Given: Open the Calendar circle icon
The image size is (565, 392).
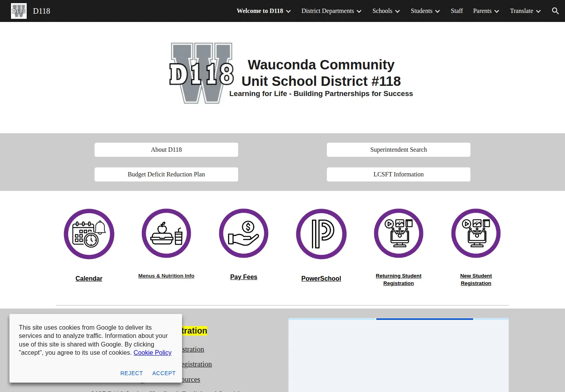Looking at the screenshot, I should click(89, 234).
